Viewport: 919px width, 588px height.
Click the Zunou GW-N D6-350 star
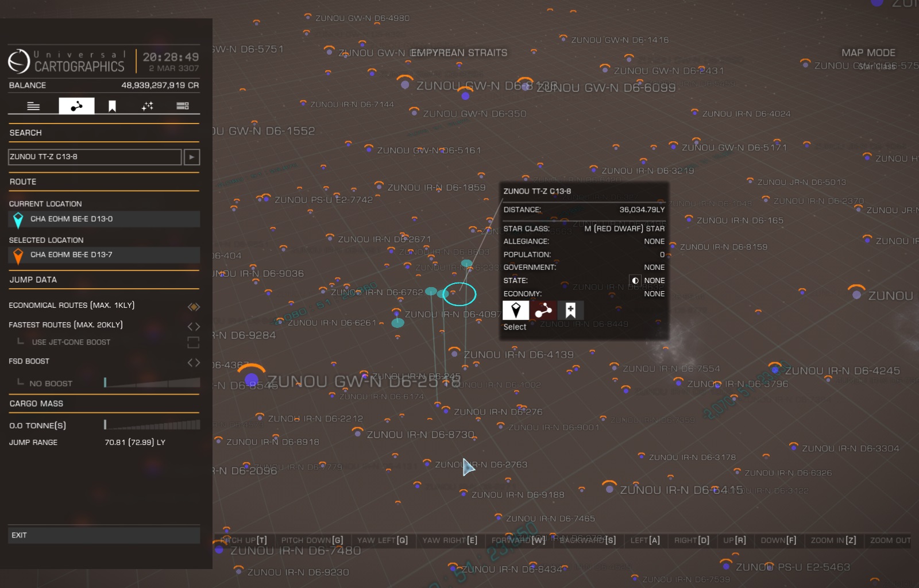[x=414, y=111]
